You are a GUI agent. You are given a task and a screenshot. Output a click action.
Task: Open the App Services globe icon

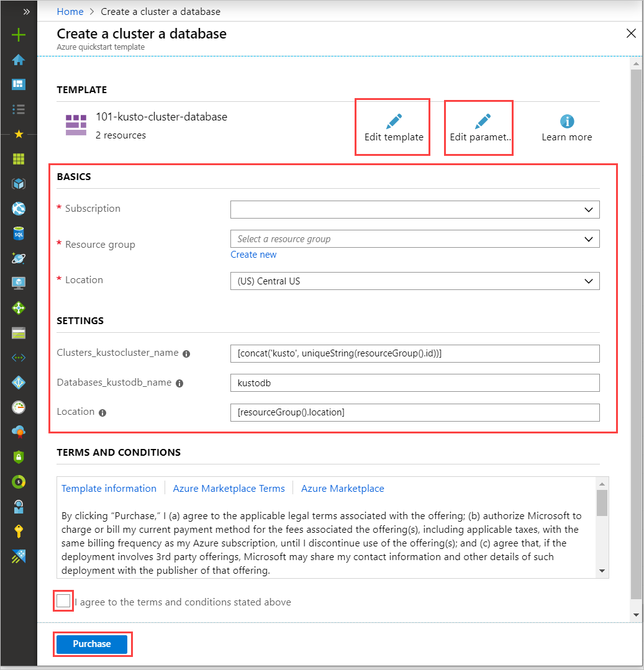tap(19, 209)
